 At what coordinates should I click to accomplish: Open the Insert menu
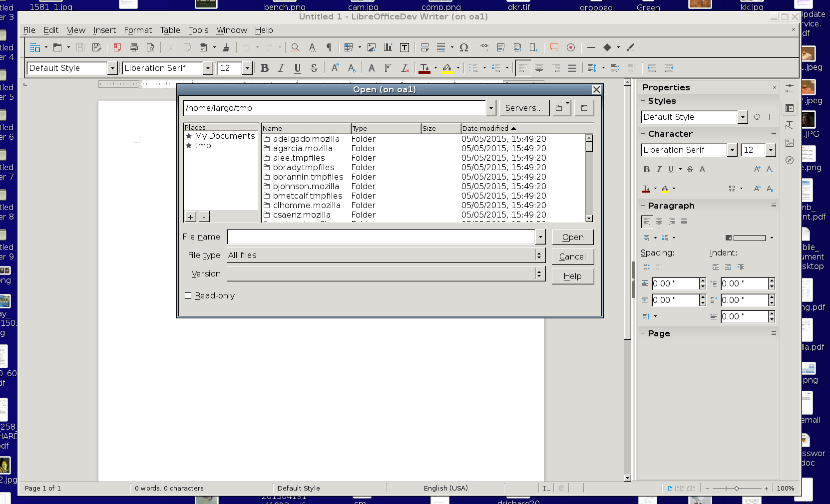coord(104,30)
